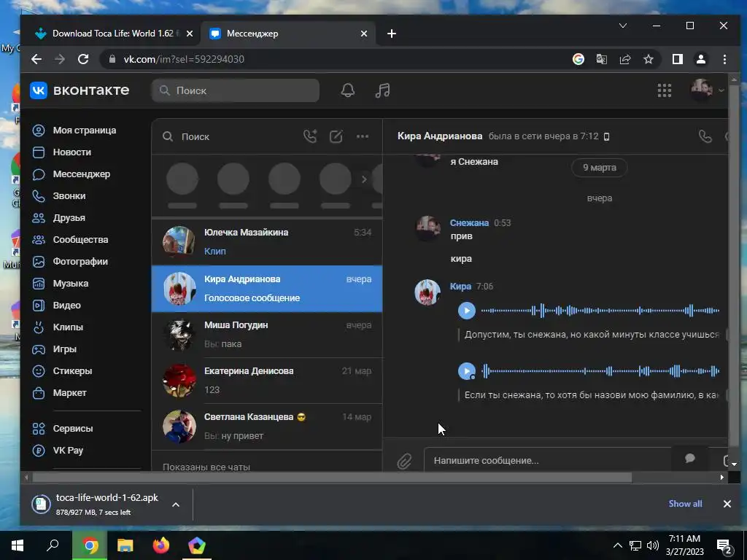Click the Музыка sidebar icon

click(x=39, y=284)
